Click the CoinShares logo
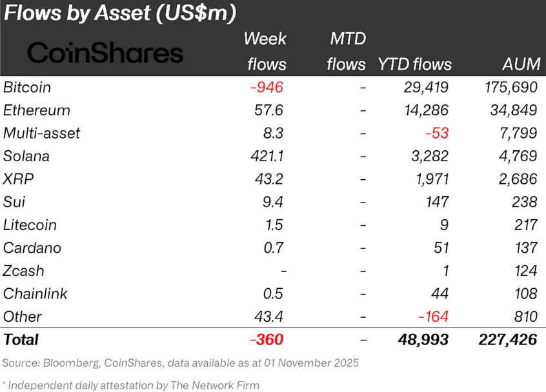 point(106,53)
